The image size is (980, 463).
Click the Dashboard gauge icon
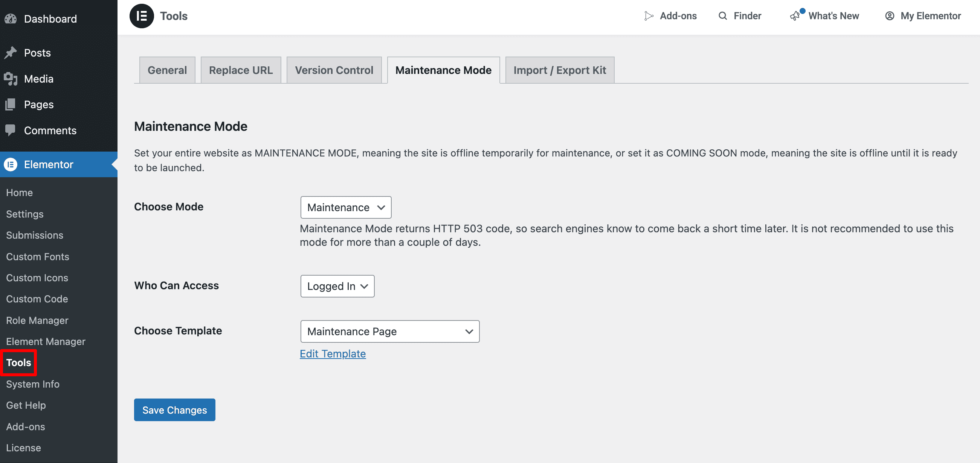pos(11,18)
